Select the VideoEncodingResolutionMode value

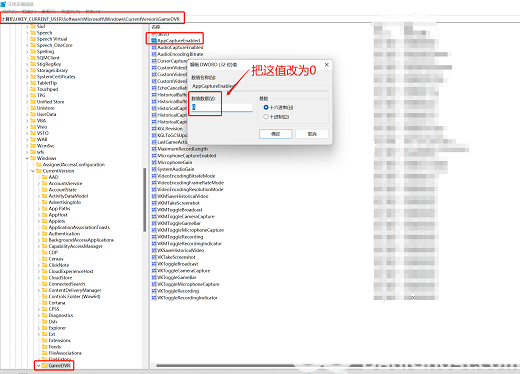(x=190, y=189)
